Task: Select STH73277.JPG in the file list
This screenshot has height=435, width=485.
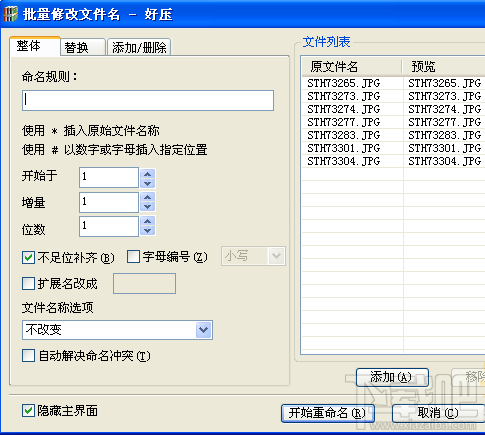Action: point(344,122)
